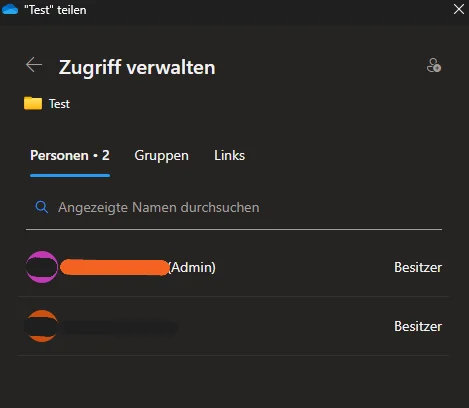Click the yellow Test folder icon
This screenshot has height=408, width=469.
tap(33, 103)
